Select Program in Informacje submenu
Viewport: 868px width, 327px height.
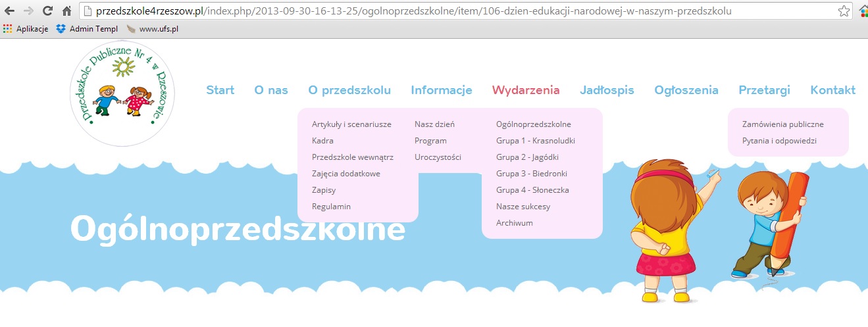click(x=430, y=141)
